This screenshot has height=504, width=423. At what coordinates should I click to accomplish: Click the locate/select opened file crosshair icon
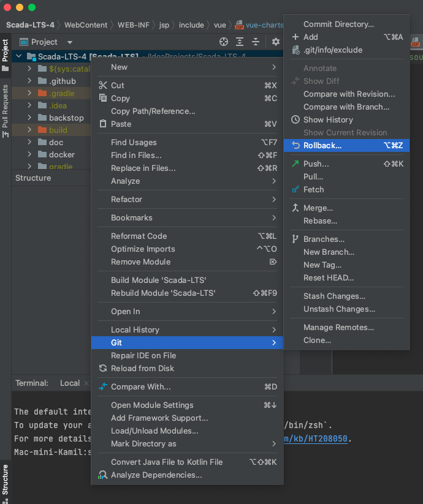coord(224,42)
